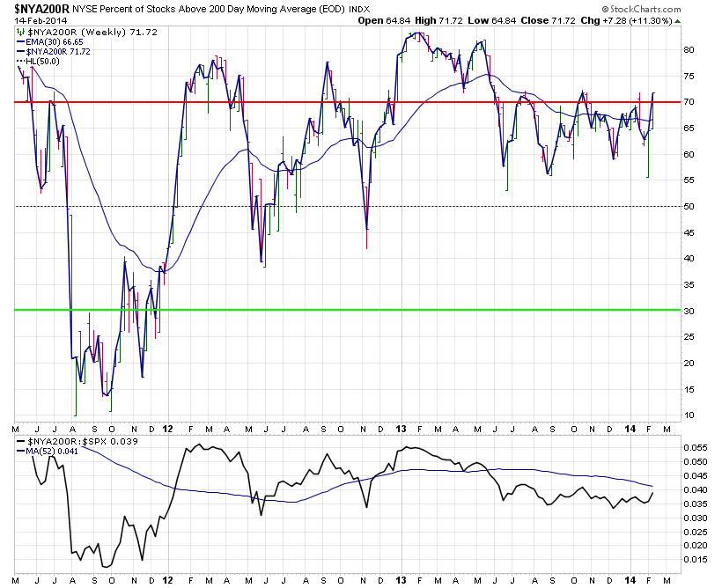The height and width of the screenshot is (588, 722).
Task: Click the 0.020 label on ratio axis
Action: click(x=696, y=546)
